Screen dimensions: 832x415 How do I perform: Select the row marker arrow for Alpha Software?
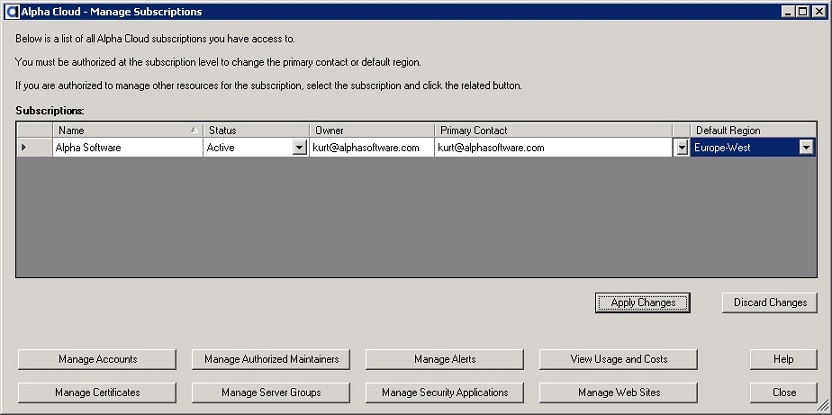(x=24, y=148)
